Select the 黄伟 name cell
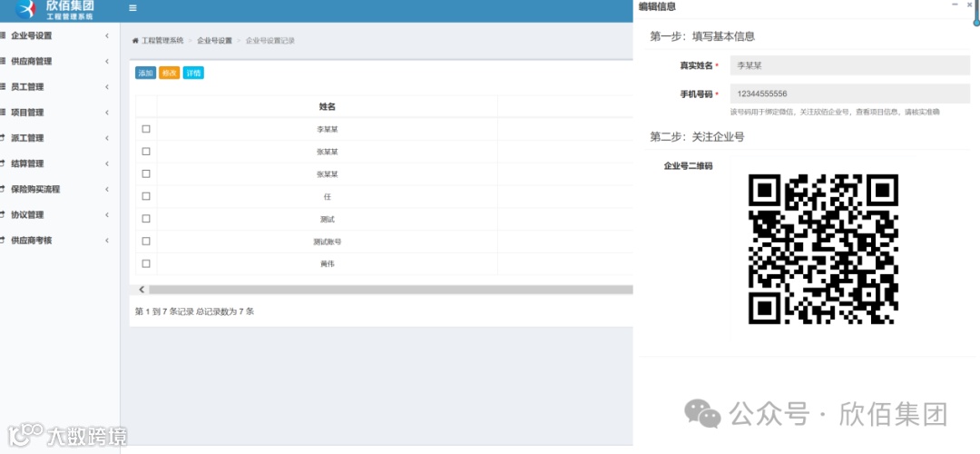Viewport: 980px width, 454px height. click(x=327, y=264)
